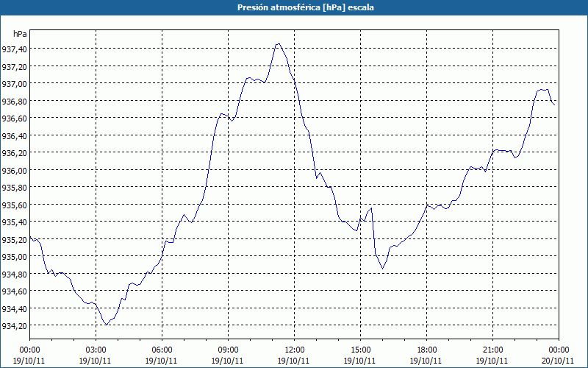Click the 15:00 time label
This screenshot has width=588, height=368.
[360, 350]
